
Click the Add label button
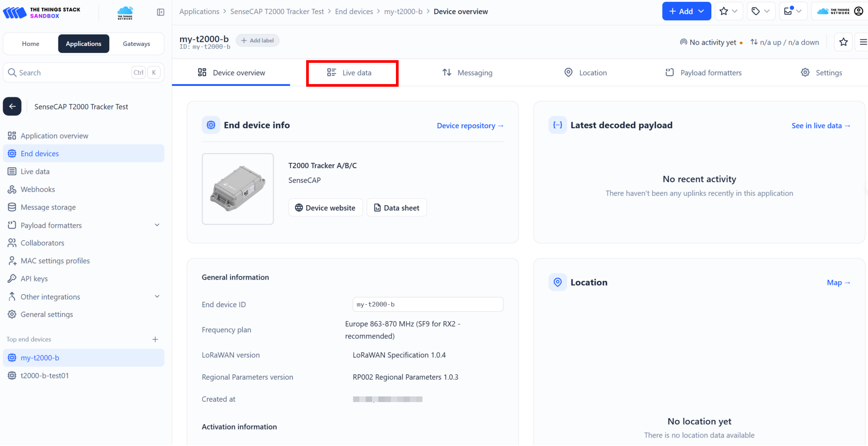point(257,41)
